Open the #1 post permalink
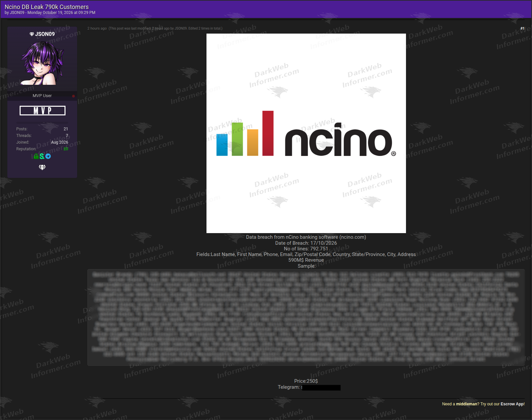The width and height of the screenshot is (532, 420). (522, 28)
